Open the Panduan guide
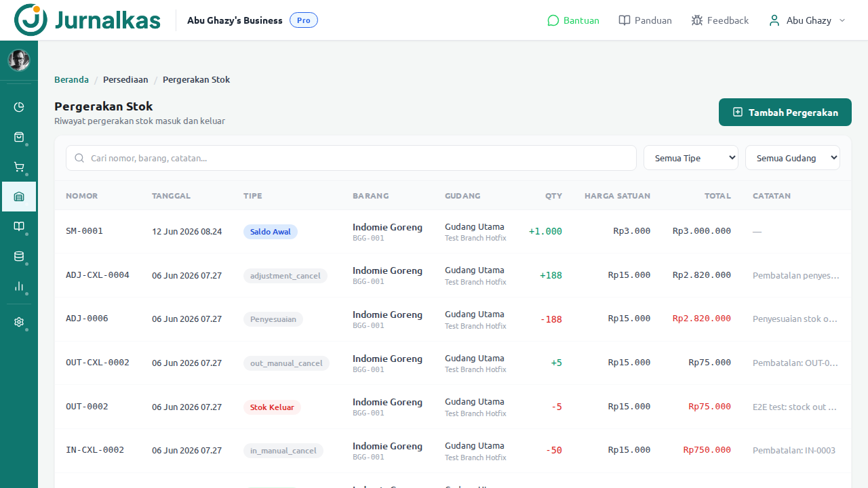 645,20
